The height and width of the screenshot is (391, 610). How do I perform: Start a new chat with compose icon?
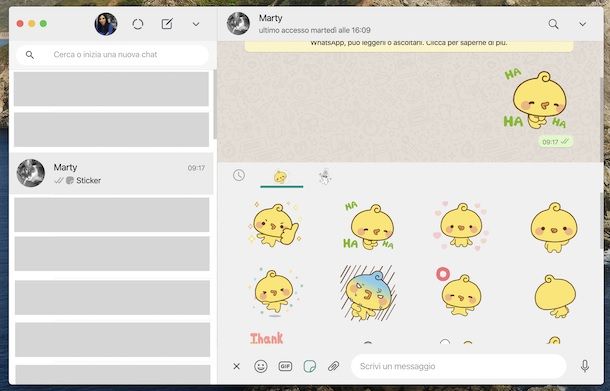[x=167, y=24]
